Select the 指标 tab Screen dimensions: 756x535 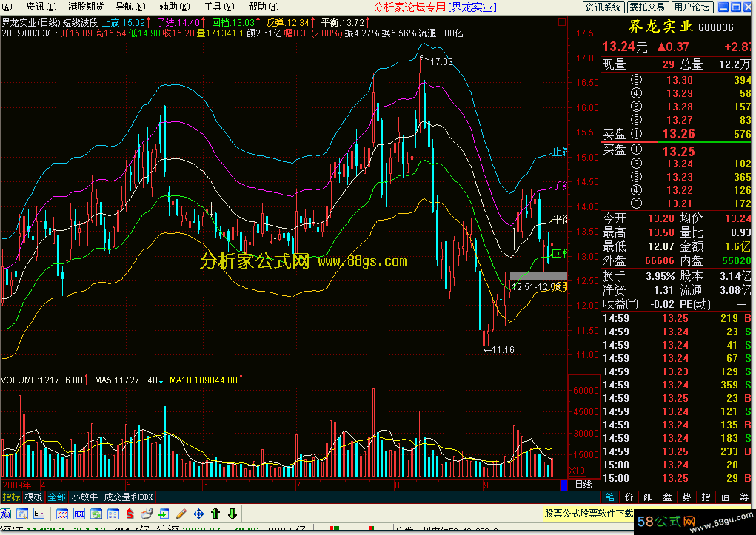12,497
